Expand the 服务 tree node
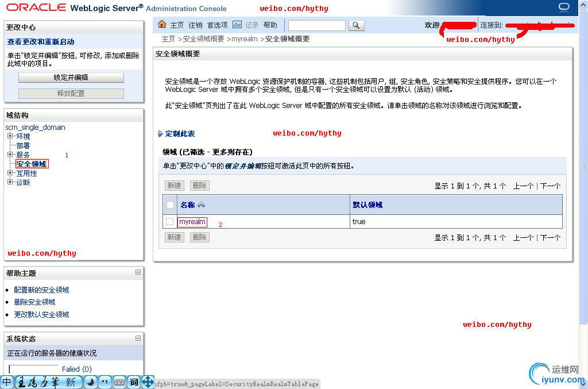The width and height of the screenshot is (588, 389). point(10,154)
